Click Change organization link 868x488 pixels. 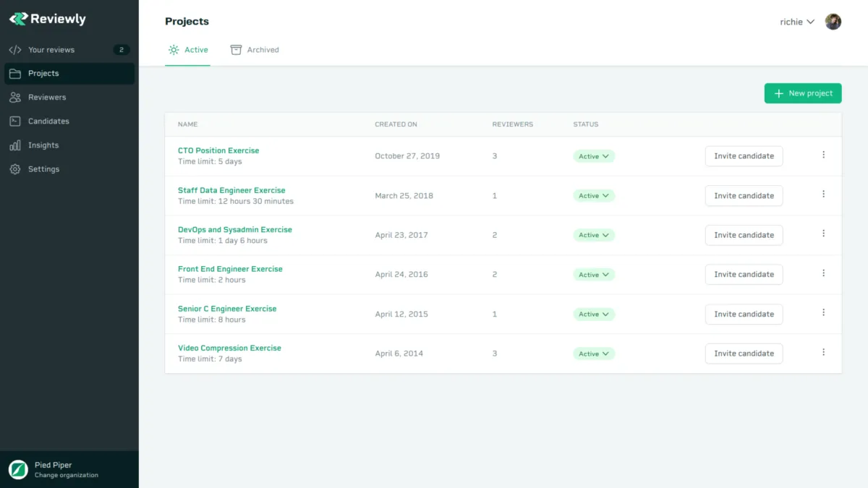click(x=67, y=475)
